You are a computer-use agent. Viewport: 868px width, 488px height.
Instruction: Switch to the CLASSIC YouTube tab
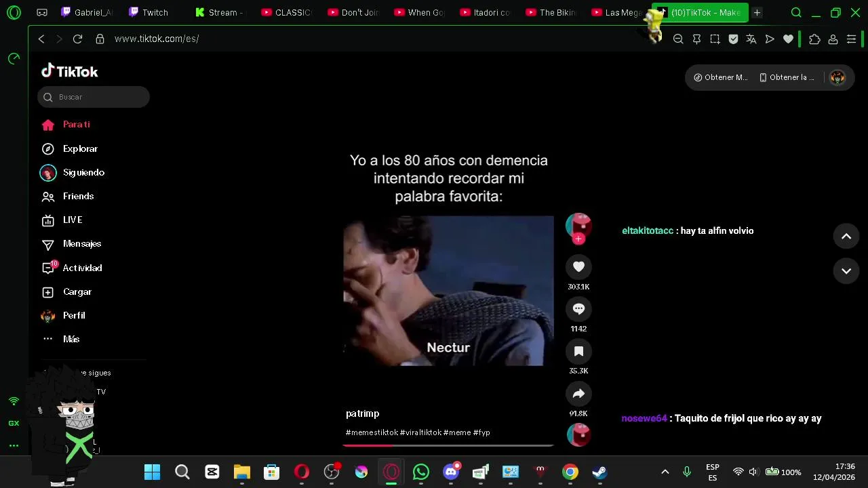pyautogui.click(x=287, y=12)
